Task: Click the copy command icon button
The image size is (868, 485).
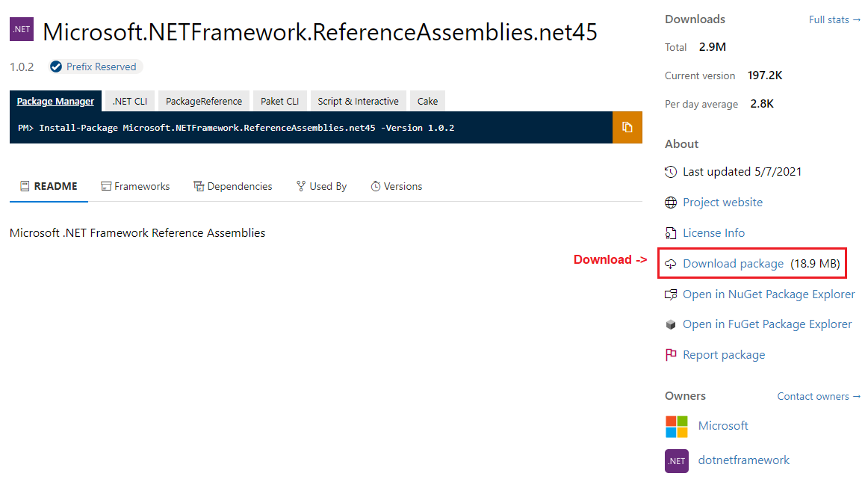Action: coord(627,127)
